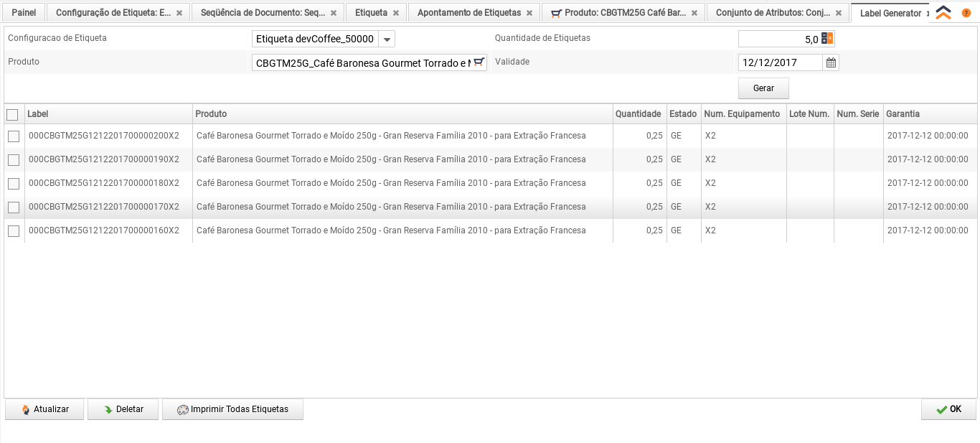Select label 000CBGTM25G1212201700000180X2
Screen dimensions: 980x443
click(104, 183)
